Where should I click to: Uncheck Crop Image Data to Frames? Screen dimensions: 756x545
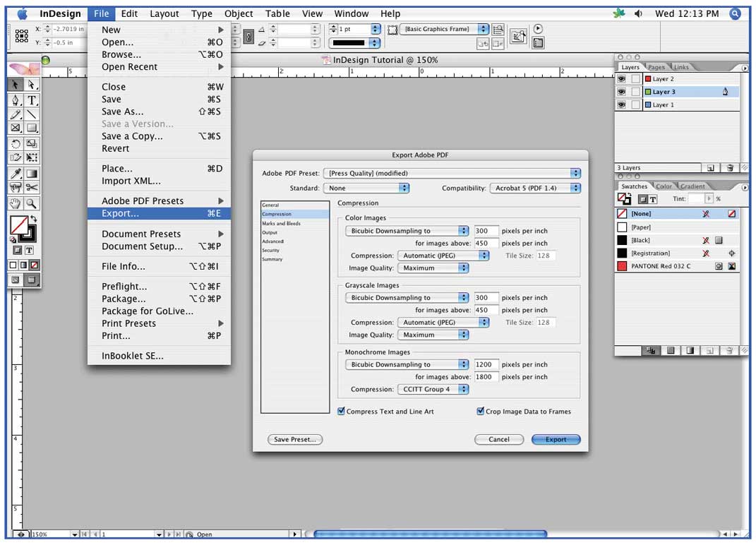tap(481, 411)
